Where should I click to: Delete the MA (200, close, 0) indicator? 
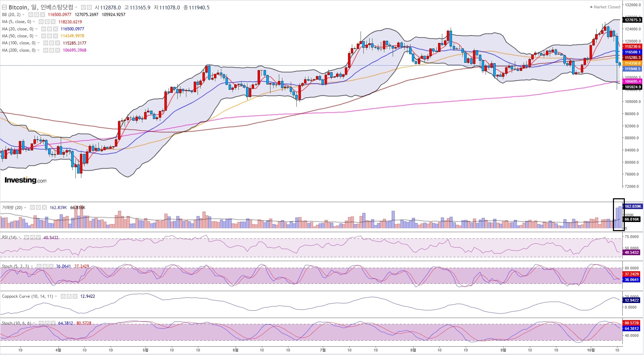click(57, 50)
